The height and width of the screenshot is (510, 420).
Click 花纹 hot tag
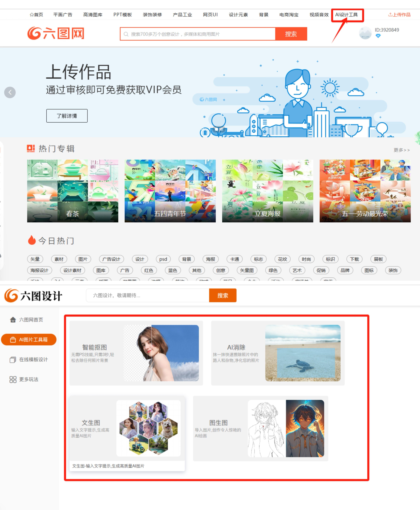click(282, 259)
